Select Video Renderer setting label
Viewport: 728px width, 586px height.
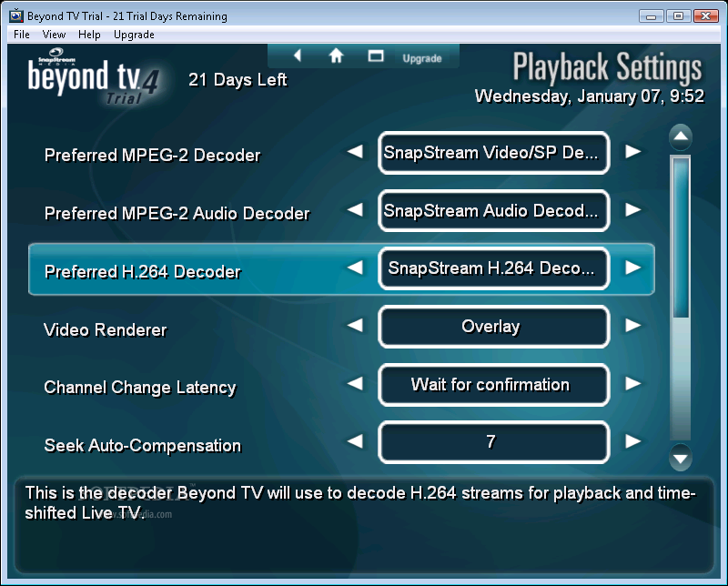click(x=105, y=330)
